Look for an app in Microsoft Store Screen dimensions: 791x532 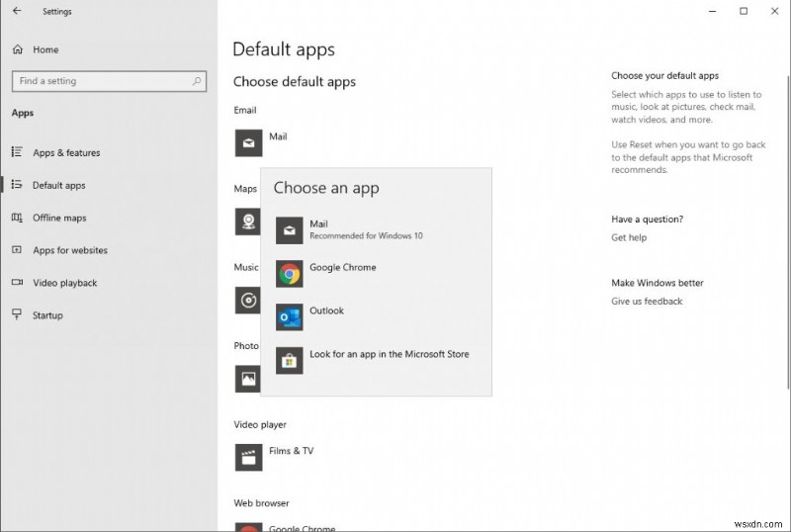(x=376, y=360)
